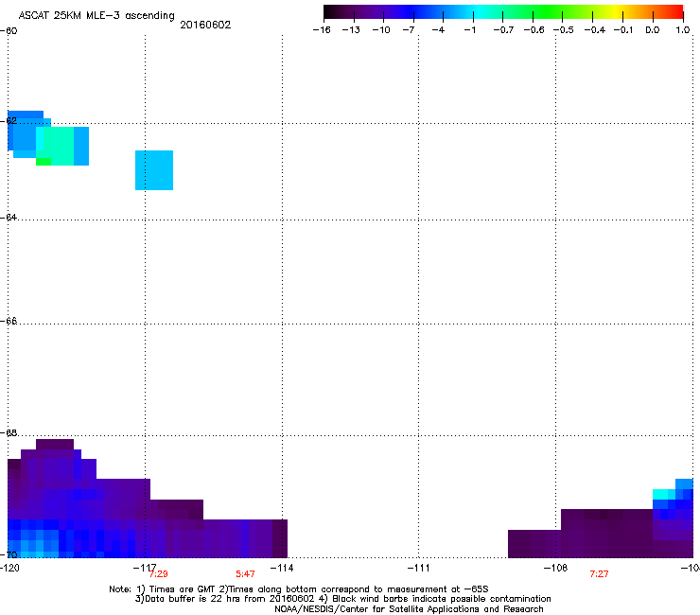
Task: Click the "ASCAT 25KM MLE-3 ascending" title
Action: tap(96, 16)
